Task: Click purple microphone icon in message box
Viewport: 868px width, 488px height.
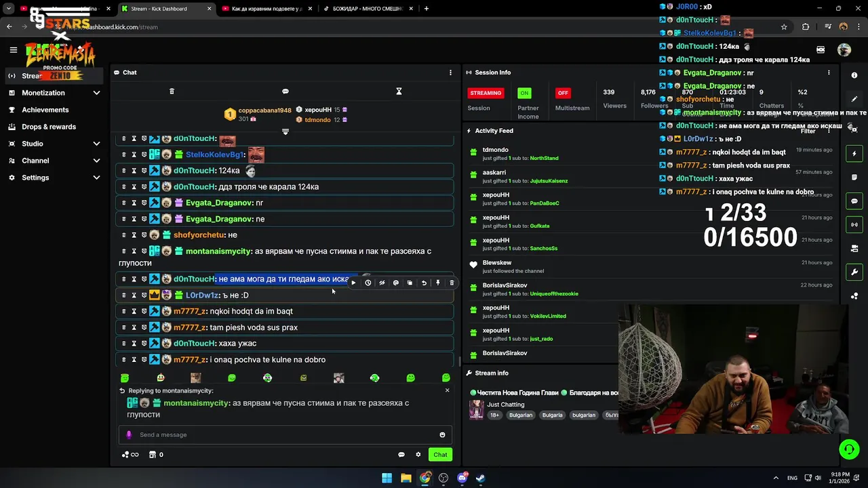Action: point(130,435)
